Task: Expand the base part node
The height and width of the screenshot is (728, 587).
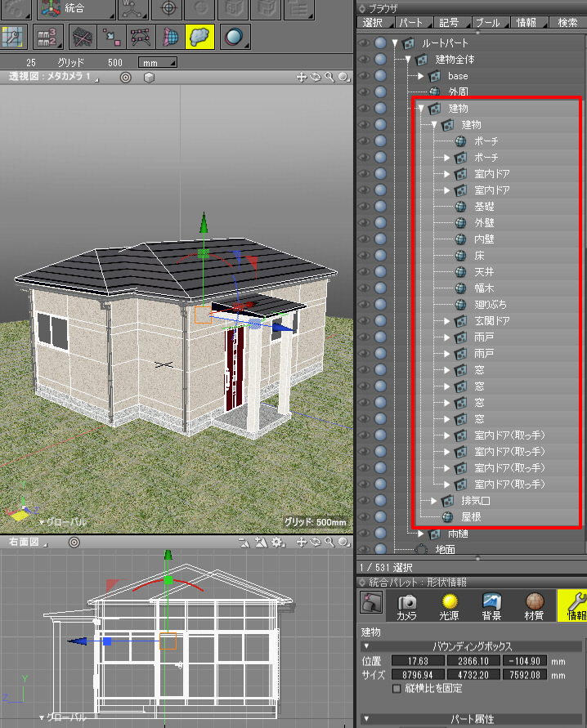Action: (x=421, y=76)
